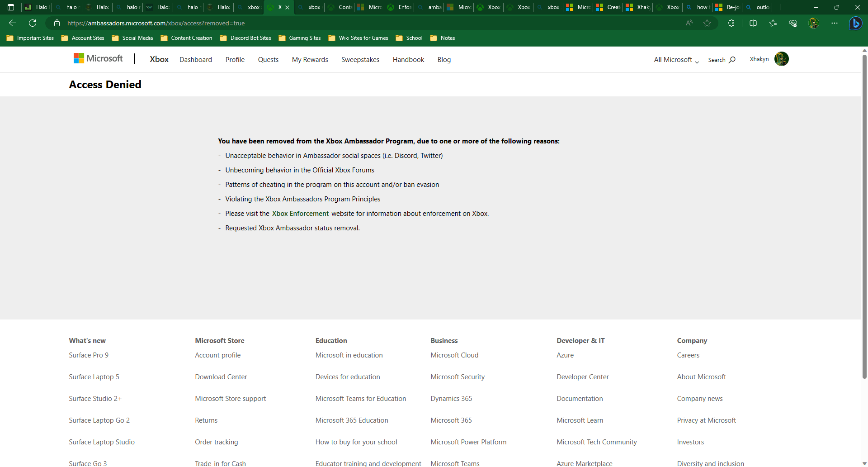868x467 pixels.
Task: Click the Microsoft logo
Action: tap(98, 58)
